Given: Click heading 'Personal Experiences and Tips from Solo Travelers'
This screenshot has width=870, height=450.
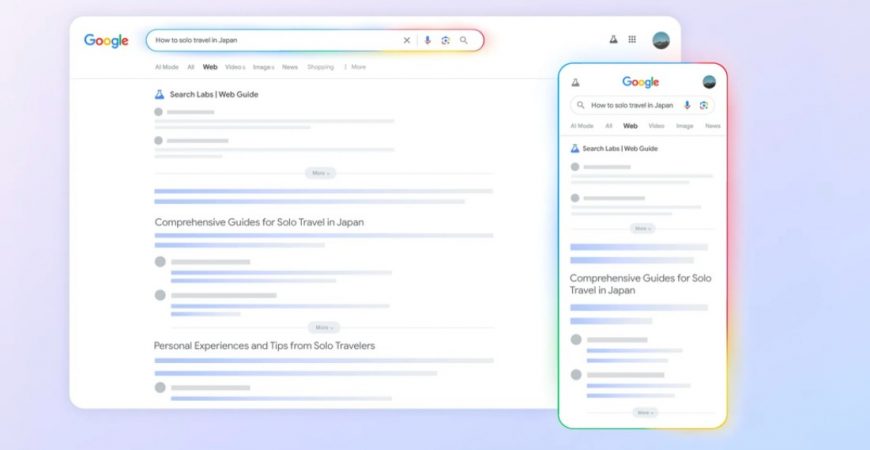Looking at the screenshot, I should 264,346.
